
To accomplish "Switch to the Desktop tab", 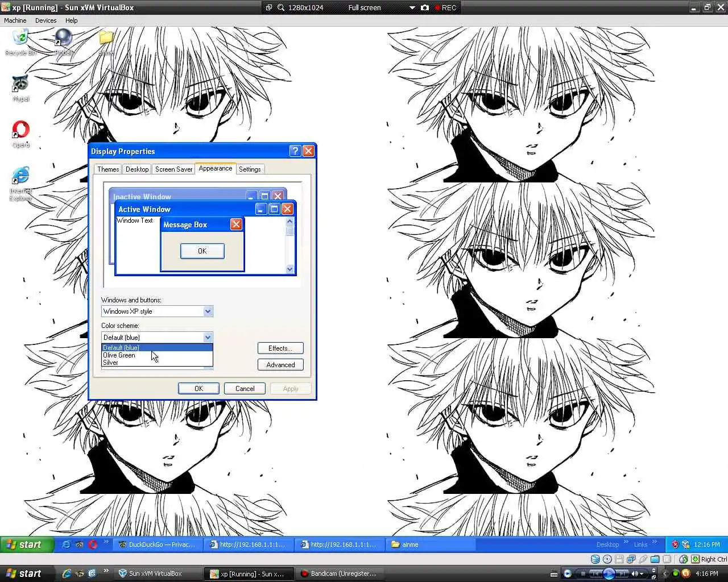I will pos(137,169).
